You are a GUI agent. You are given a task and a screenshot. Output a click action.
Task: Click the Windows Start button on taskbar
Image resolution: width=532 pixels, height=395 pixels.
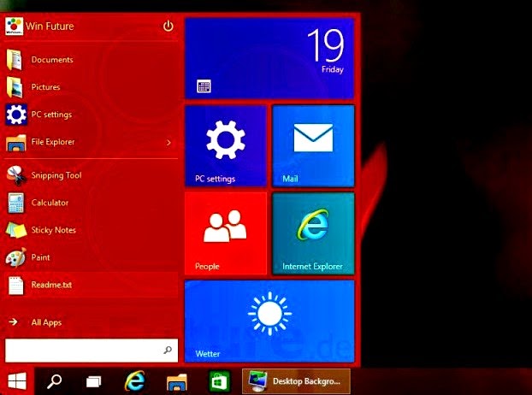(x=17, y=381)
